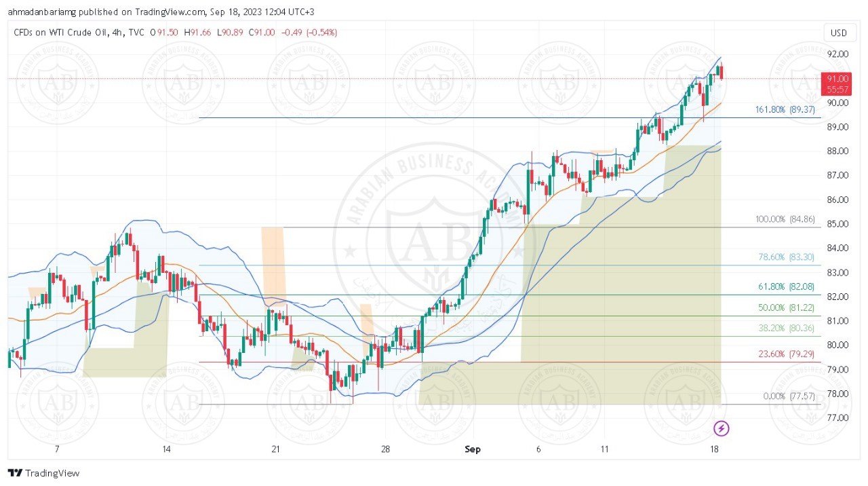This screenshot has height=486, width=868.
Task: Click the TradingView logo at bottom left
Action: pyautogui.click(x=44, y=473)
